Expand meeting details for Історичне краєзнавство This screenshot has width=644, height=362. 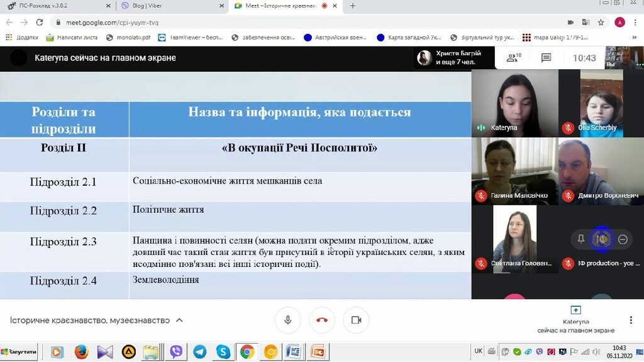click(179, 320)
